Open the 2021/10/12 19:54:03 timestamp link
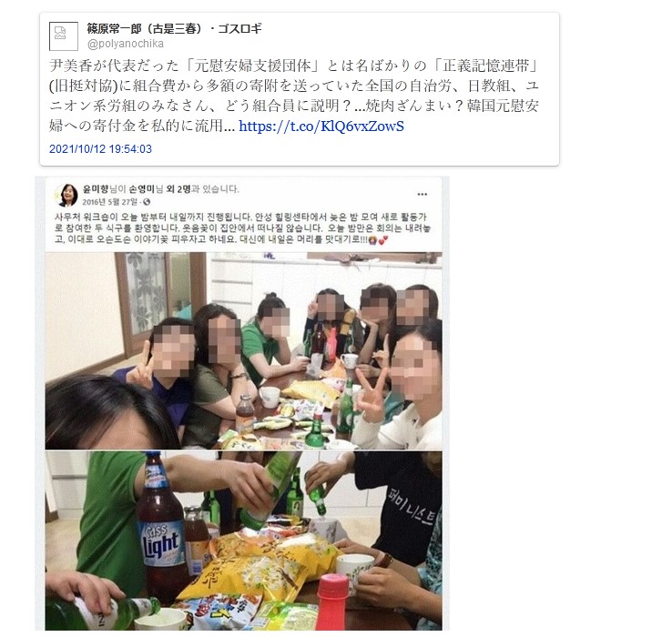This screenshot has width=672, height=637. [x=100, y=149]
